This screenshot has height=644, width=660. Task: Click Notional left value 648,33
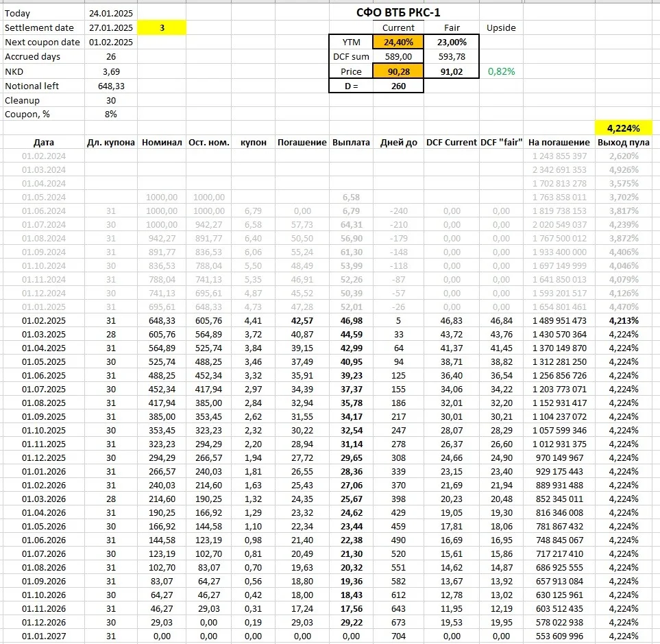pyautogui.click(x=111, y=86)
